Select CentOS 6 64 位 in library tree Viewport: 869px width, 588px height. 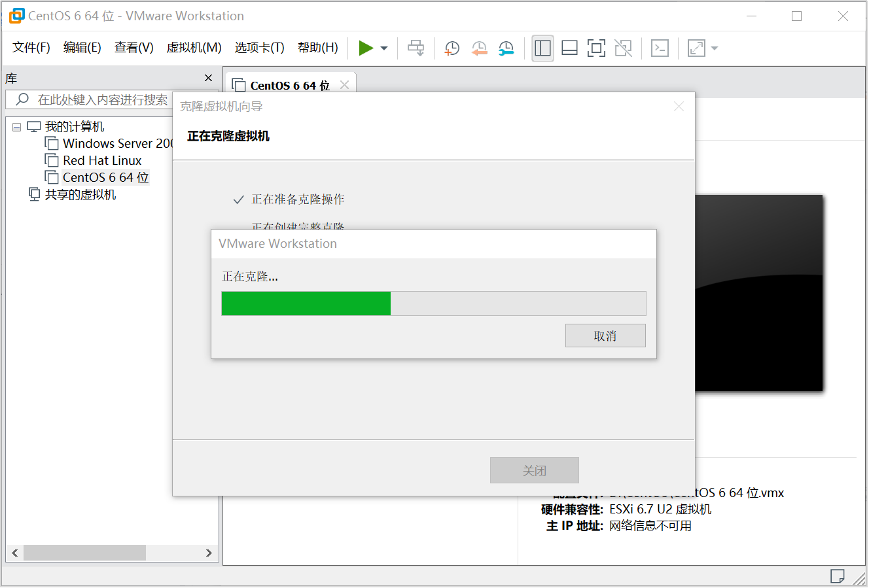[106, 177]
